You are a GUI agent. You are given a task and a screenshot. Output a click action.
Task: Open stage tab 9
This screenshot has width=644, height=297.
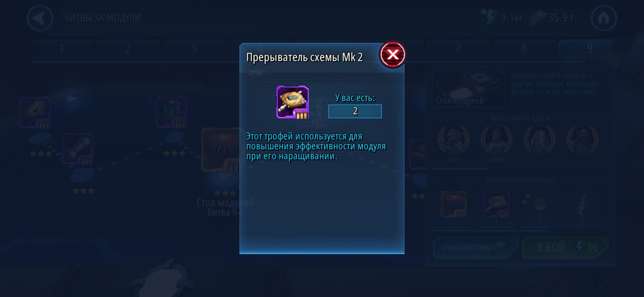pyautogui.click(x=590, y=49)
